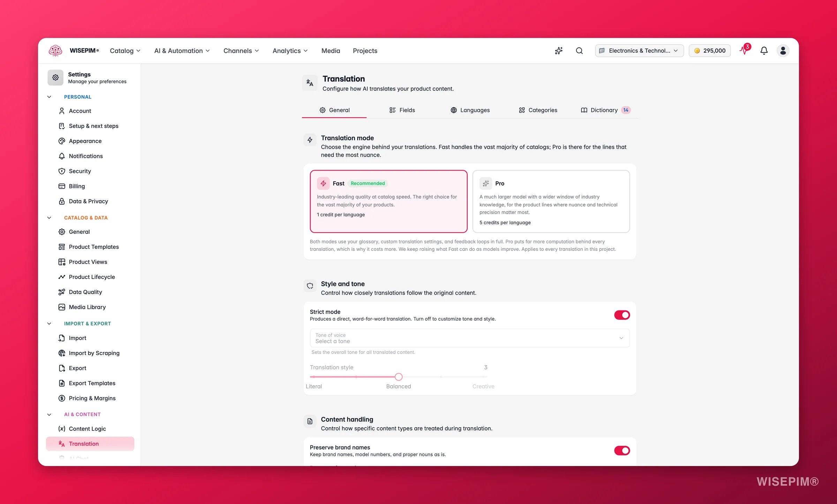837x504 pixels.
Task: Click the Media Library image icon
Action: click(x=62, y=307)
